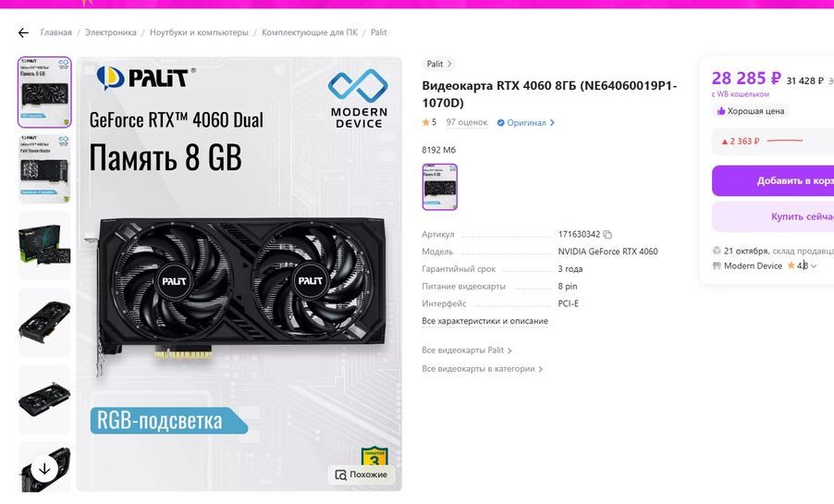Open the 97 оценок reviews link
834x504 pixels.
coord(466,122)
